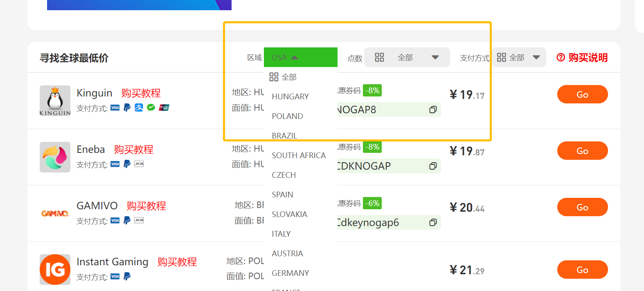Click the Eneba store name
This screenshot has height=291, width=644.
[91, 150]
